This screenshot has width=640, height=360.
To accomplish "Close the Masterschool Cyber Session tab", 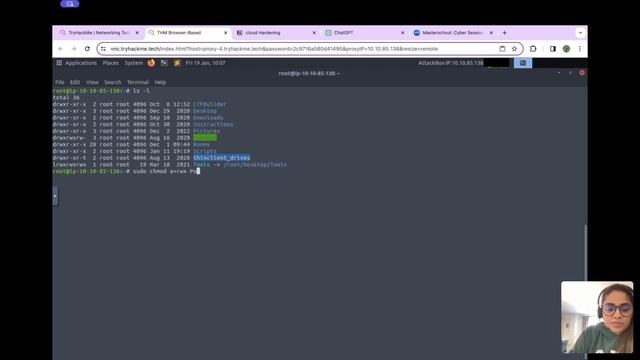I will pos(491,33).
